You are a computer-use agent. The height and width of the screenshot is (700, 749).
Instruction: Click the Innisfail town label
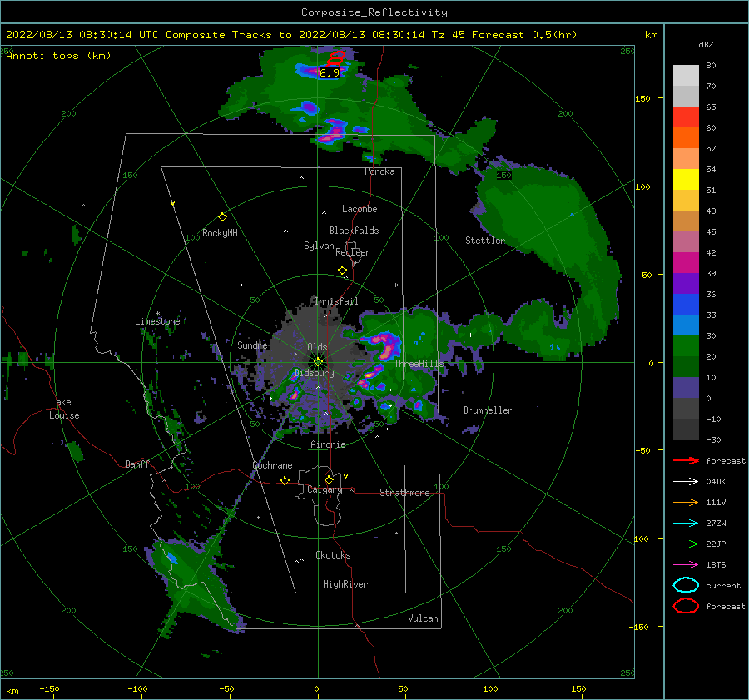pyautogui.click(x=336, y=301)
